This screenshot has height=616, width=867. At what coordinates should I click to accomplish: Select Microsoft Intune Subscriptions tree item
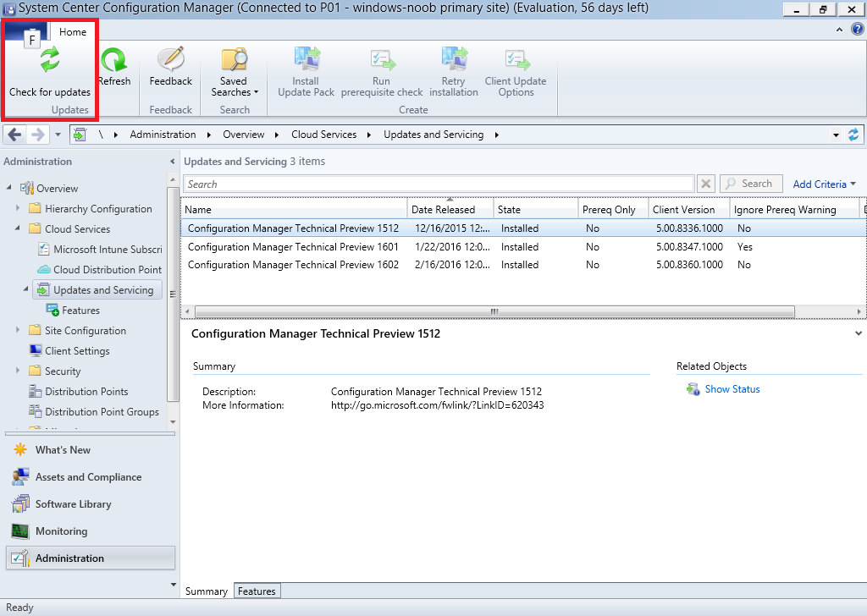[x=101, y=249]
